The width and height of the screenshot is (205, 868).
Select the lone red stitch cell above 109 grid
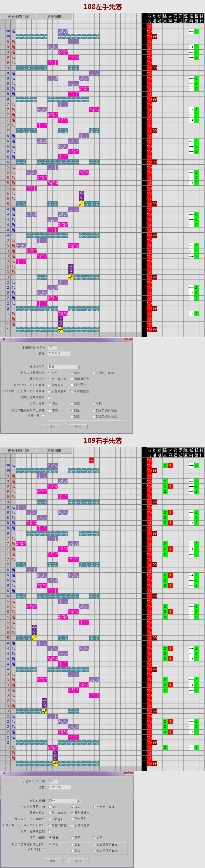(91, 460)
